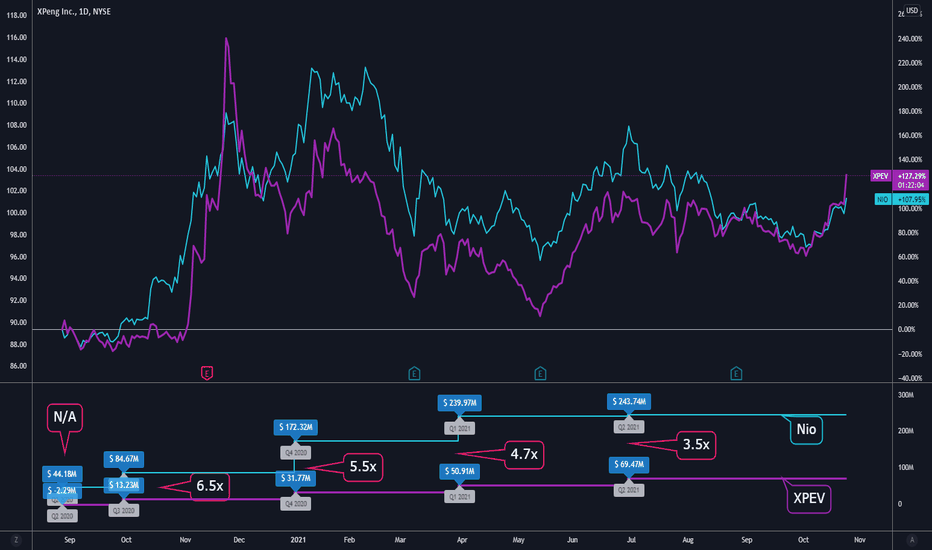Viewport: 932px width, 550px height.
Task: Select the 4.7x callout annotation
Action: point(524,454)
